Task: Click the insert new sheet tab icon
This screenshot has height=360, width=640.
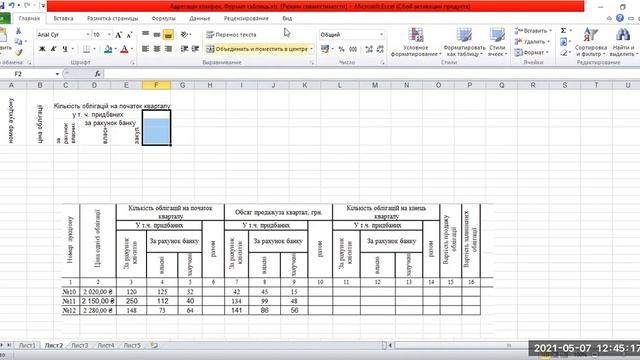Action: click(154, 345)
